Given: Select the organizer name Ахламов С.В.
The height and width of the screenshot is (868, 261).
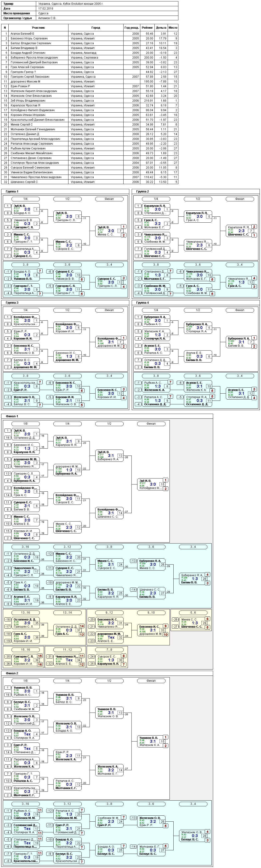Looking at the screenshot, I should pyautogui.click(x=47, y=18).
